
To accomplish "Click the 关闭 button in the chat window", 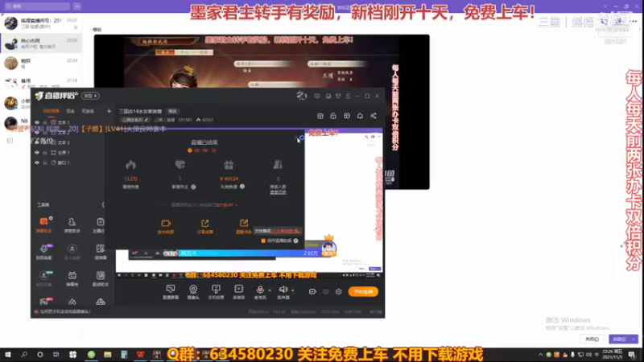I will pos(592,339).
